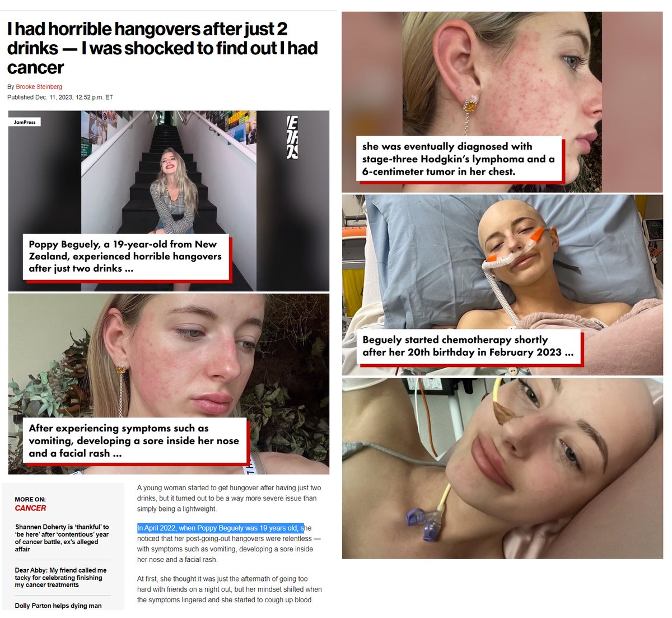672x618 pixels.
Task: Click the article headline about horrible hangovers
Action: coord(162,48)
